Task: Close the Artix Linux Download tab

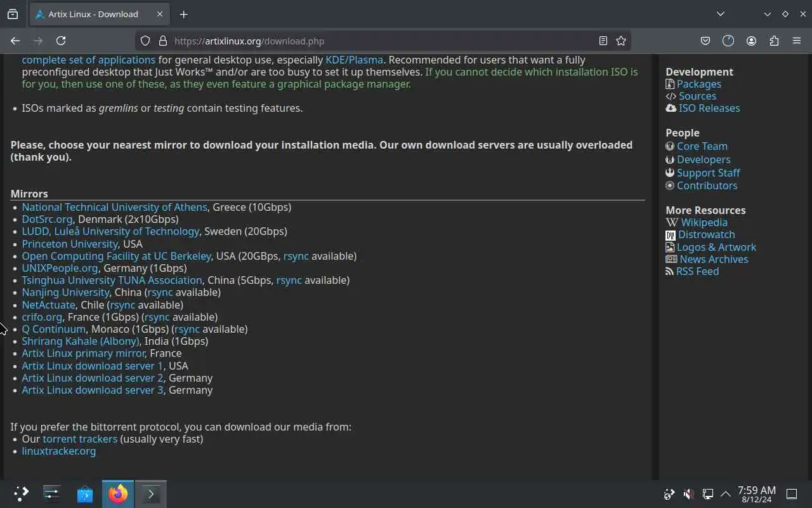Action: click(160, 14)
